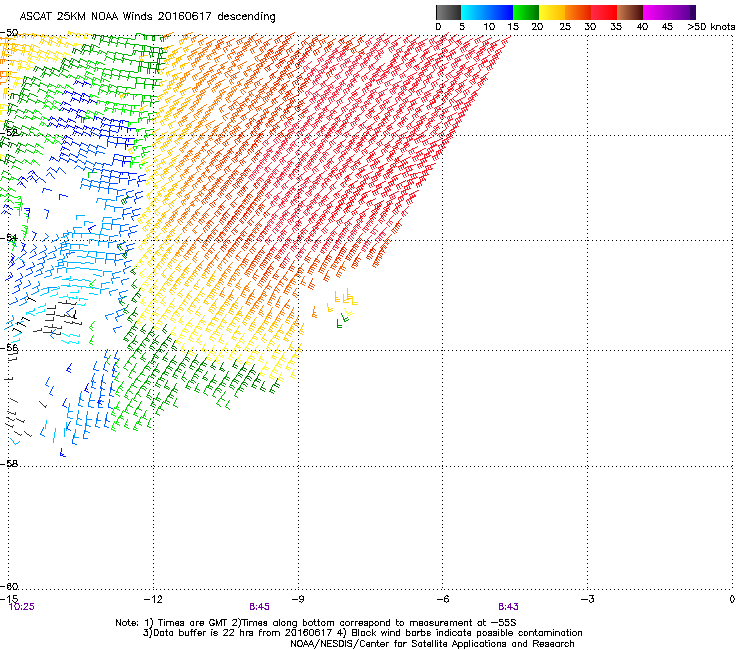Screen dimensions: 740x650
Task: Click the latitude label '-52'
Action: click(x=9, y=133)
